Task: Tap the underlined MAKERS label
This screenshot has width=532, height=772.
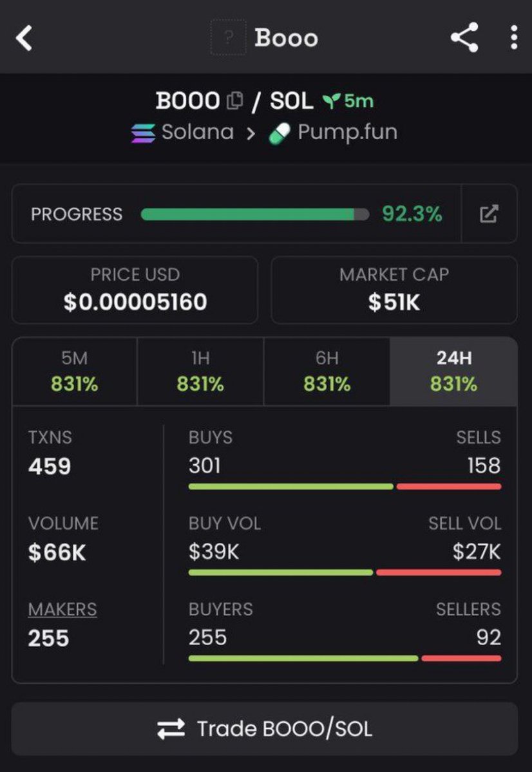Action: [x=62, y=609]
